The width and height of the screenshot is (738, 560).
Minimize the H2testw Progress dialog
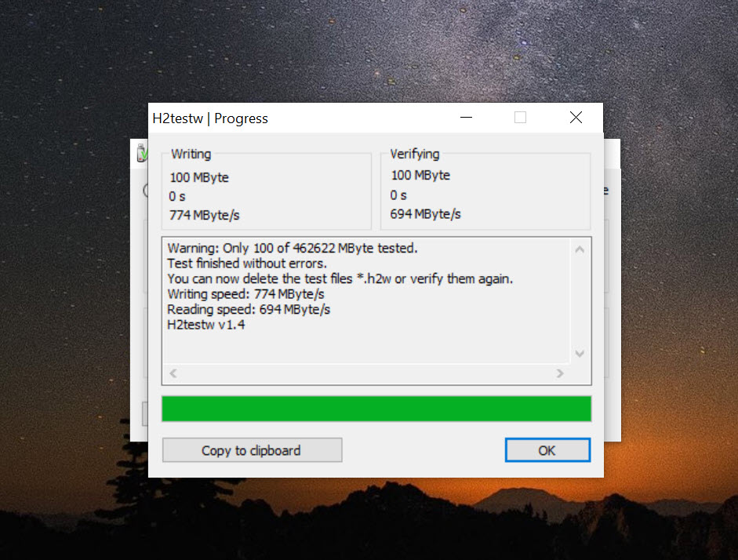[x=466, y=118]
